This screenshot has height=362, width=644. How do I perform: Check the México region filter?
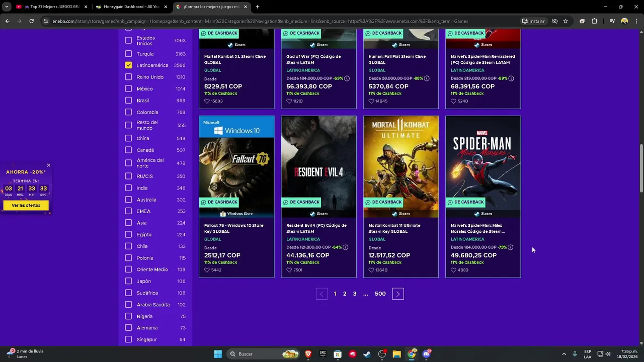point(128,88)
